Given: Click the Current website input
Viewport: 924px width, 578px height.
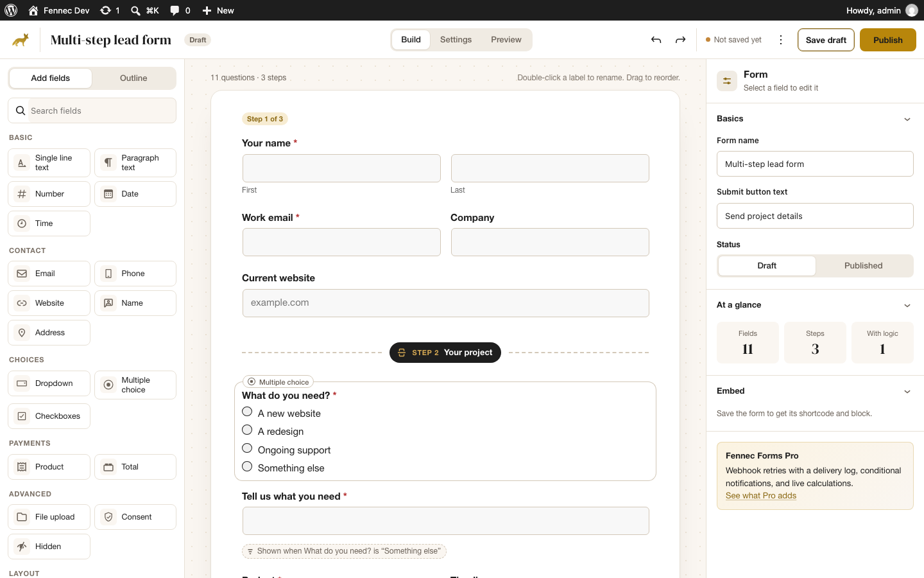Looking at the screenshot, I should [x=446, y=303].
